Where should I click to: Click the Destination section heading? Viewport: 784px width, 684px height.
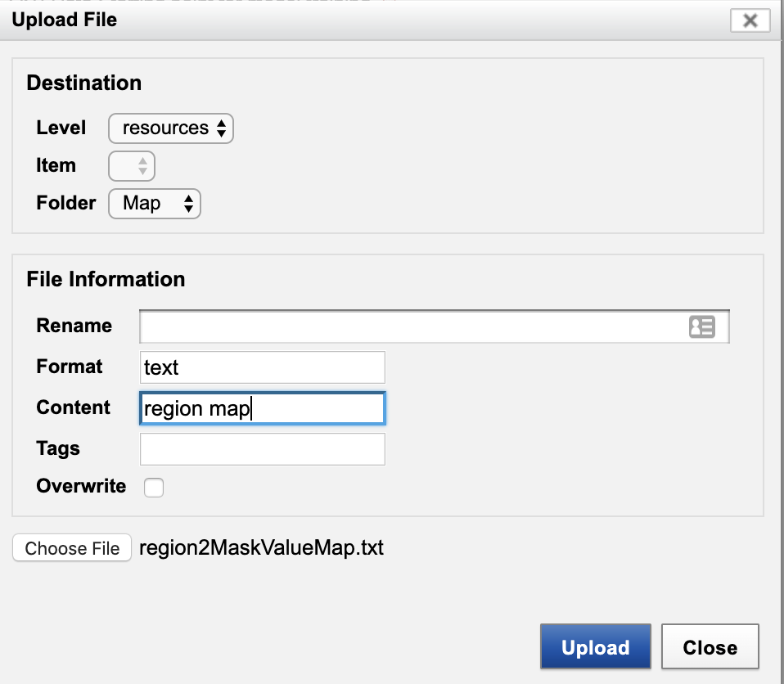click(83, 83)
